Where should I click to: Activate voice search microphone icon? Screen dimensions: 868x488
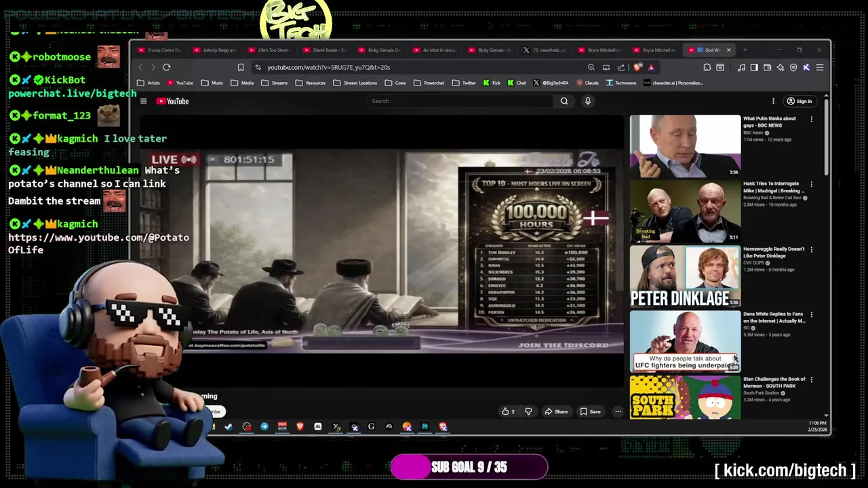(x=588, y=101)
